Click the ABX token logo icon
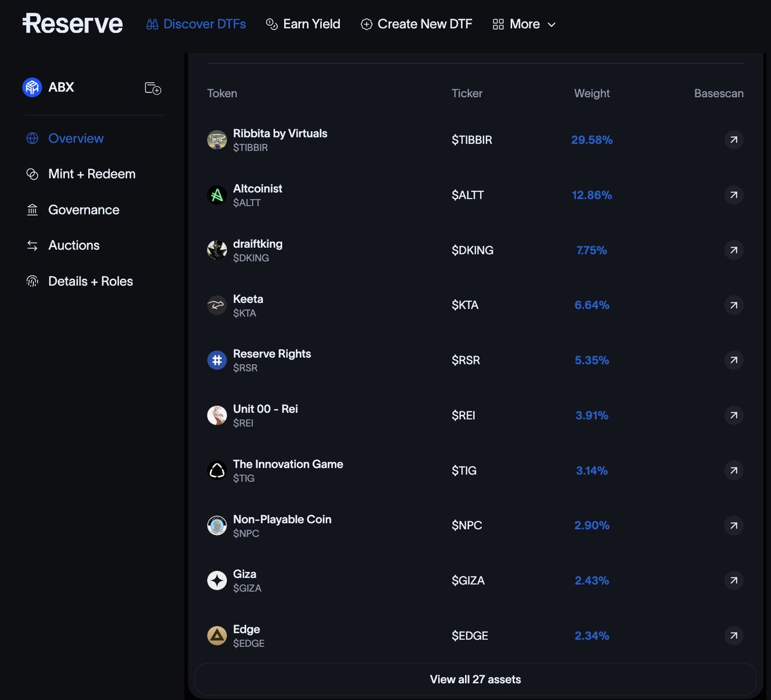Screen dimensions: 771x700 (32, 87)
